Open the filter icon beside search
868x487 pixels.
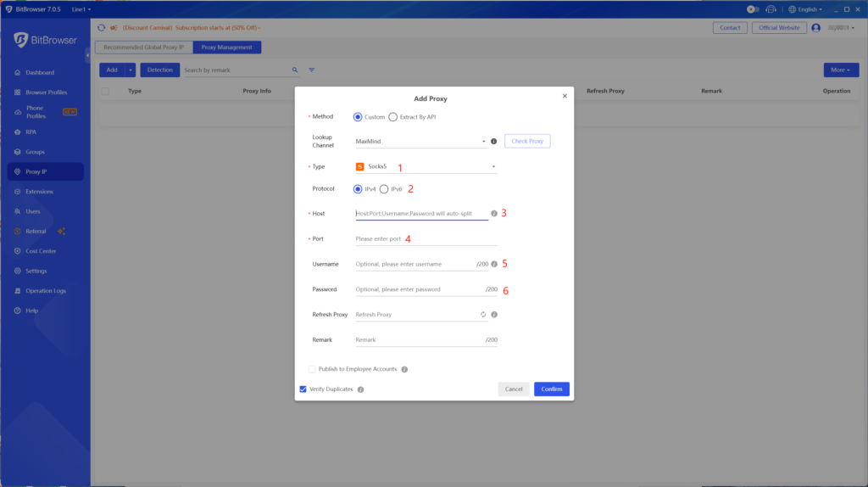tap(312, 70)
